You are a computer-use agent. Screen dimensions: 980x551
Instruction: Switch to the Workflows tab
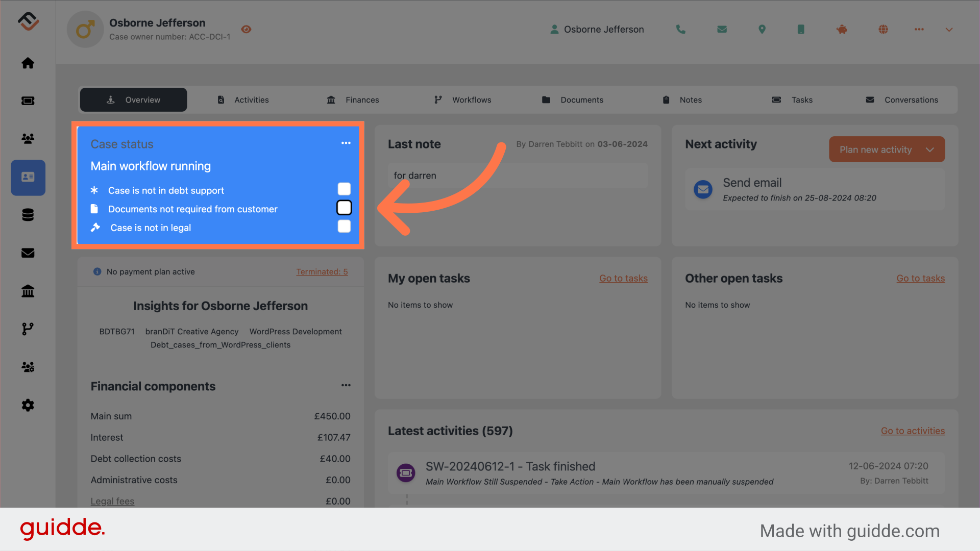462,100
